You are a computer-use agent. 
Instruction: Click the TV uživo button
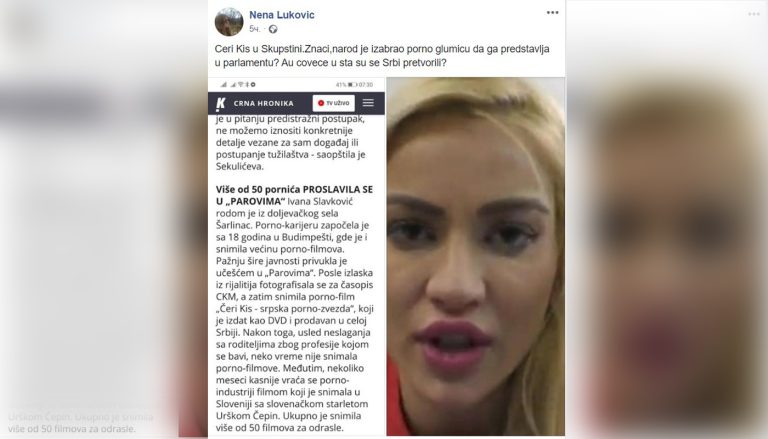[334, 103]
